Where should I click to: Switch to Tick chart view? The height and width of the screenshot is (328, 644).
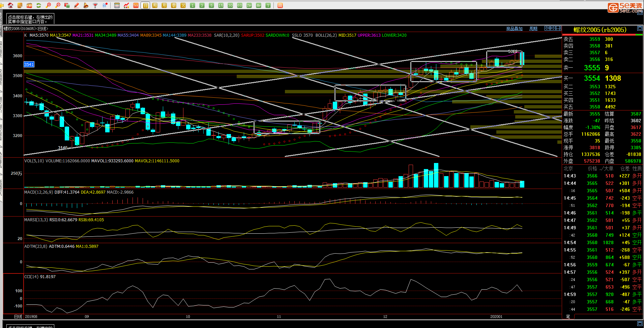click(x=136, y=5)
